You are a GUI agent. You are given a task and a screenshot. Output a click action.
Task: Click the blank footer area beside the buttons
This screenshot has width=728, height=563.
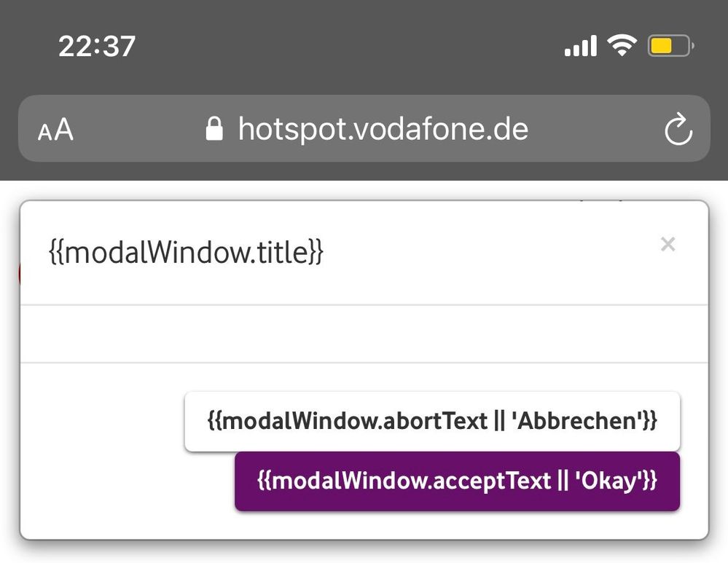[102, 451]
